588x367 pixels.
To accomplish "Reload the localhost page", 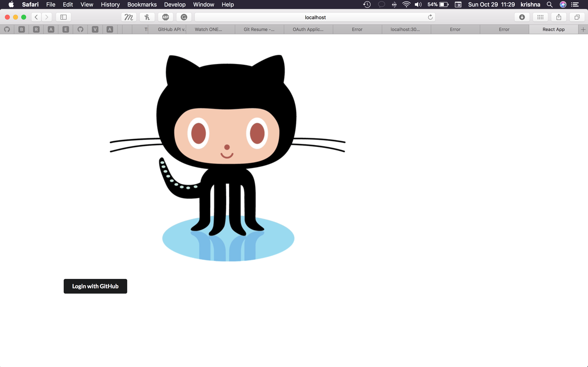I will coord(430,17).
